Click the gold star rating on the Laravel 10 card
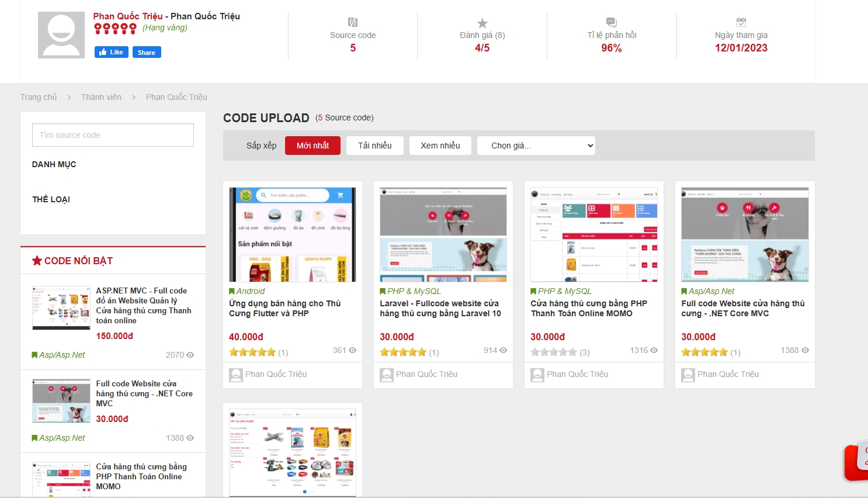868x498 pixels. pos(403,352)
